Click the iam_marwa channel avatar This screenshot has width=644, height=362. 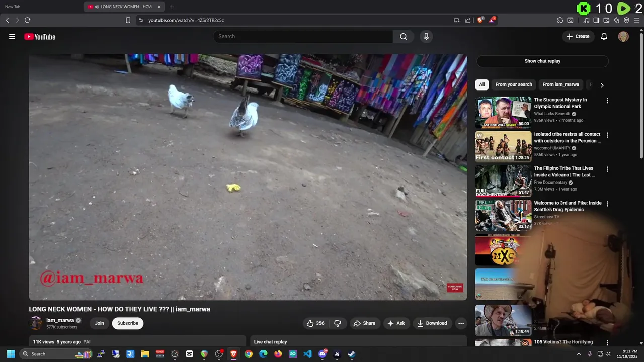36,323
